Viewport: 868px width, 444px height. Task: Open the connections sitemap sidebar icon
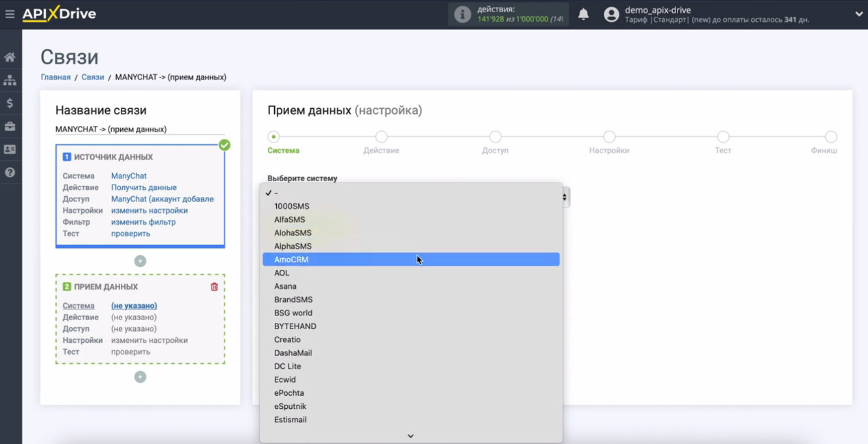tap(10, 80)
